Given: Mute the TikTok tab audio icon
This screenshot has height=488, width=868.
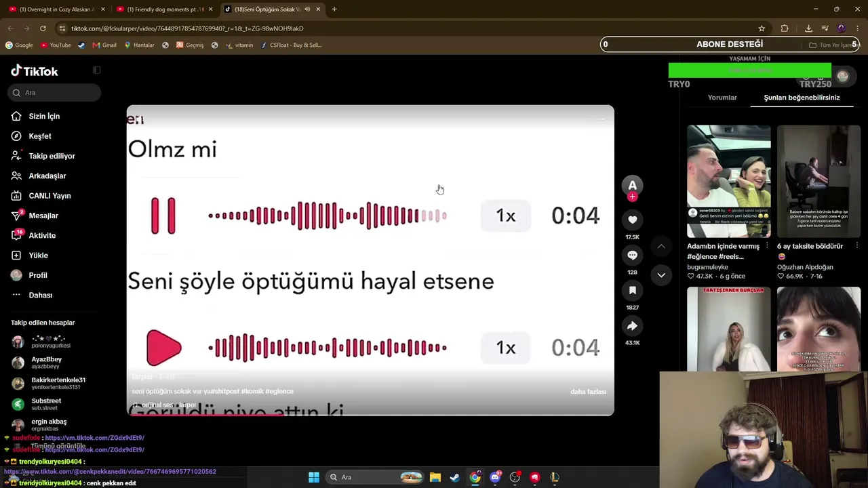Looking at the screenshot, I should pyautogui.click(x=307, y=9).
